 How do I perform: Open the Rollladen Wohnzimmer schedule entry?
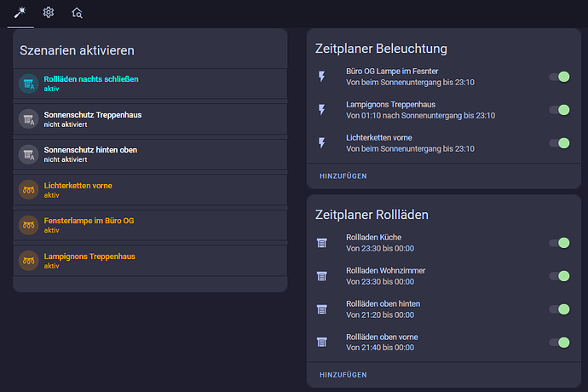click(385, 276)
